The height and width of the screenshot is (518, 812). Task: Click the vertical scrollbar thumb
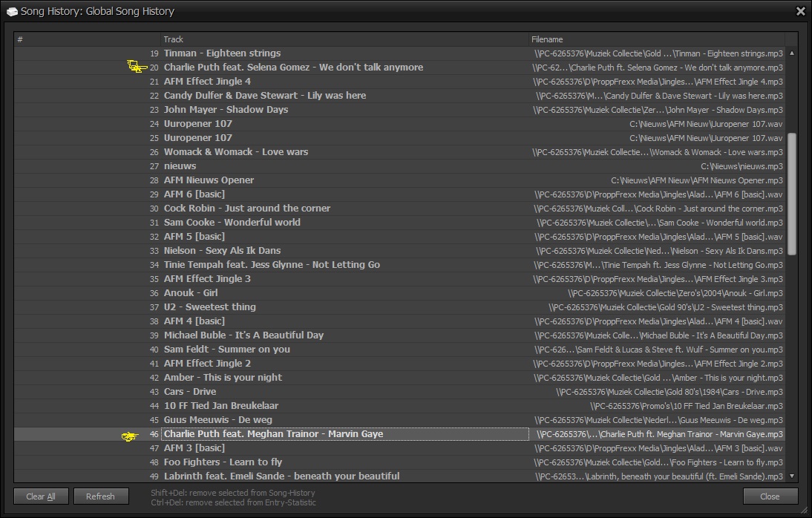791,194
